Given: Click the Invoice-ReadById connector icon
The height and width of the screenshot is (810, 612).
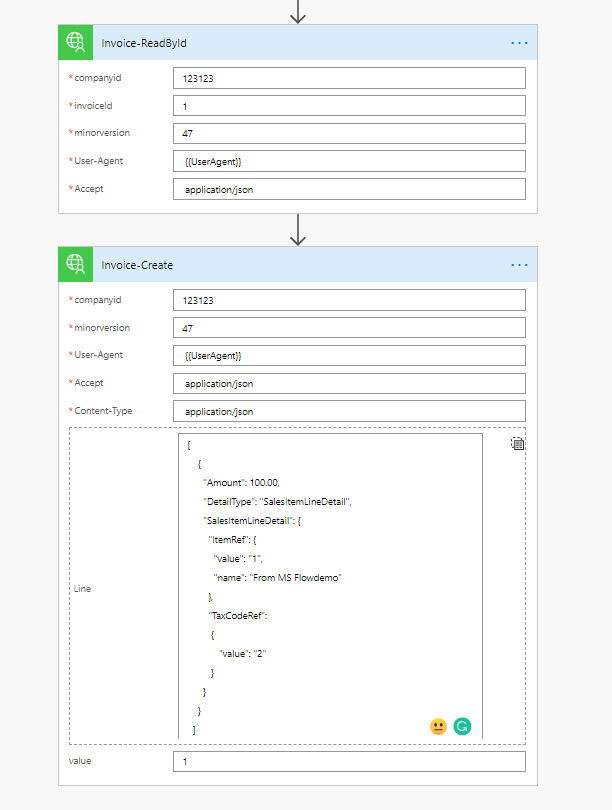Looking at the screenshot, I should [x=76, y=43].
